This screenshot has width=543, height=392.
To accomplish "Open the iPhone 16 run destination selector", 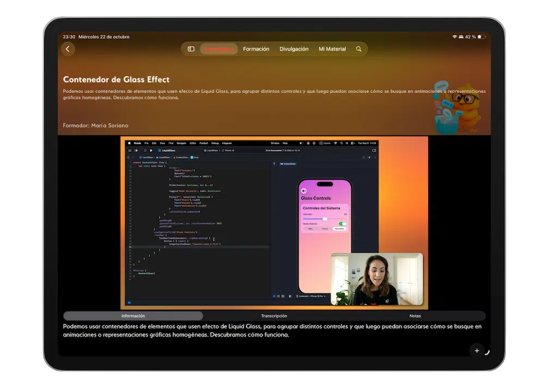I will [230, 151].
